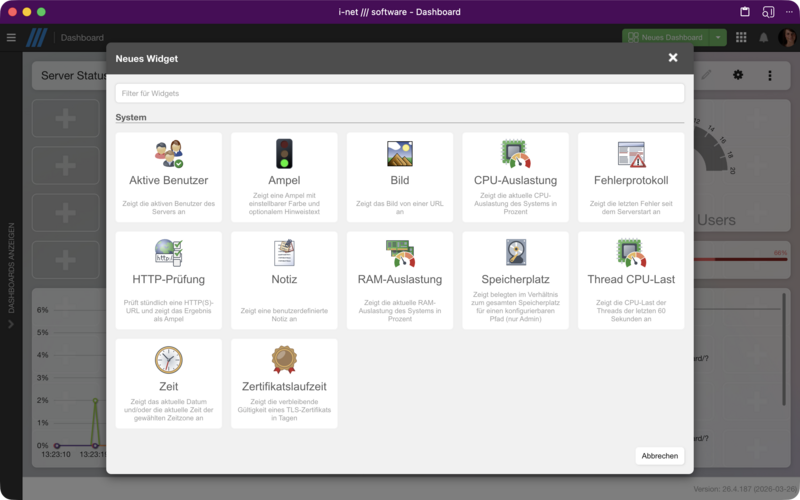Image resolution: width=800 pixels, height=500 pixels.
Task: Click the System section heading
Action: point(131,117)
